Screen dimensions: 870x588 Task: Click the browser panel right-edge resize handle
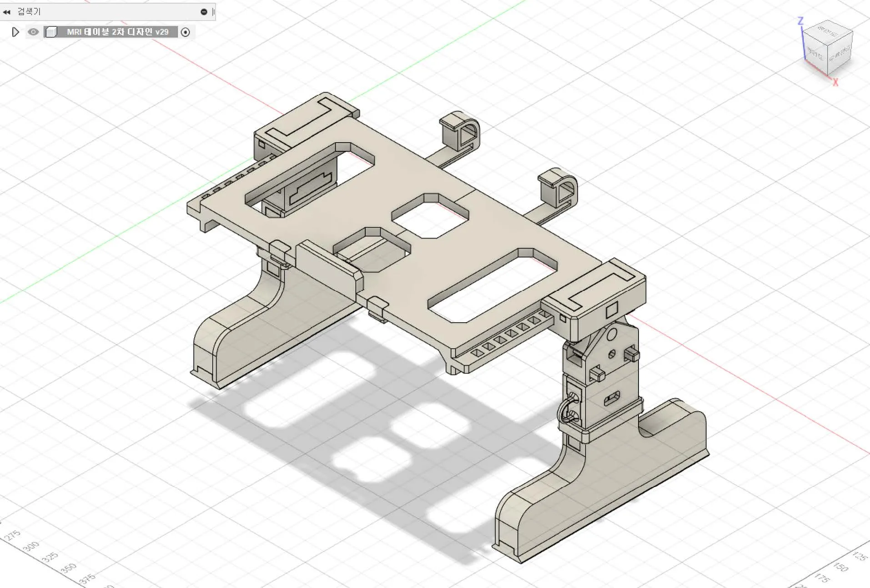click(213, 12)
